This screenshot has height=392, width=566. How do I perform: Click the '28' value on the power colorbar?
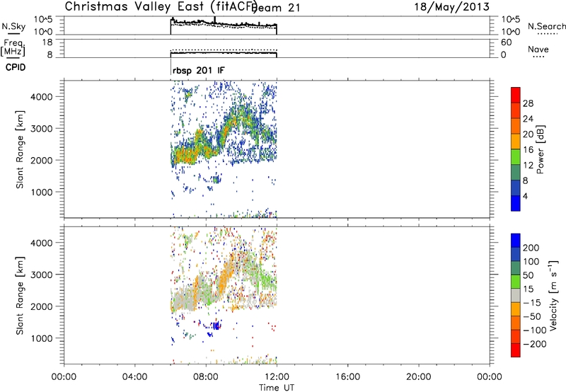[528, 103]
